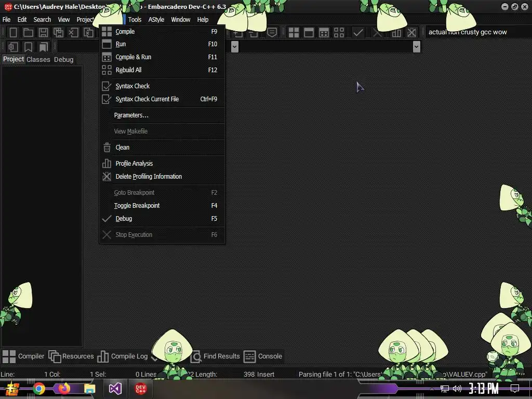Open the File menu

6,20
